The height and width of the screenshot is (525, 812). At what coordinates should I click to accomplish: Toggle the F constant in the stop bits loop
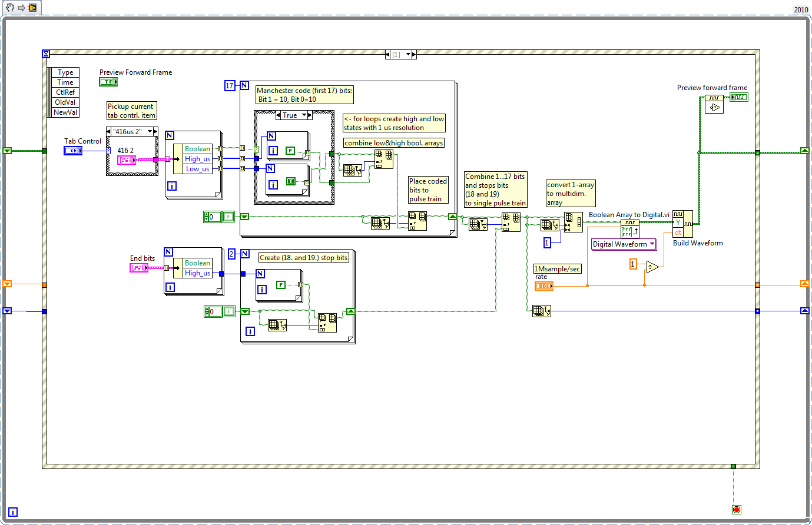pyautogui.click(x=281, y=285)
